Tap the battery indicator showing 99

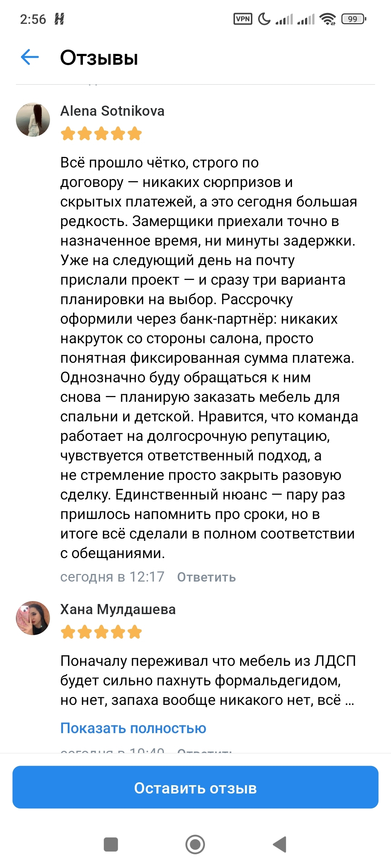pos(354,19)
